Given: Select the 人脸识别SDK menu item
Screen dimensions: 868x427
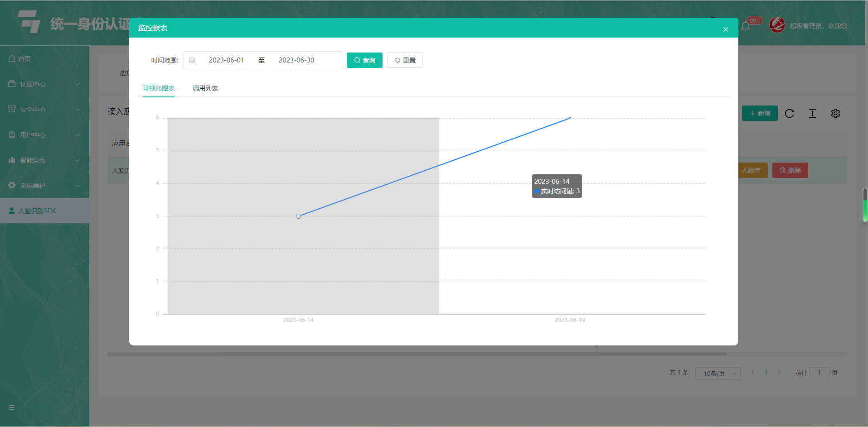Looking at the screenshot, I should [x=44, y=211].
